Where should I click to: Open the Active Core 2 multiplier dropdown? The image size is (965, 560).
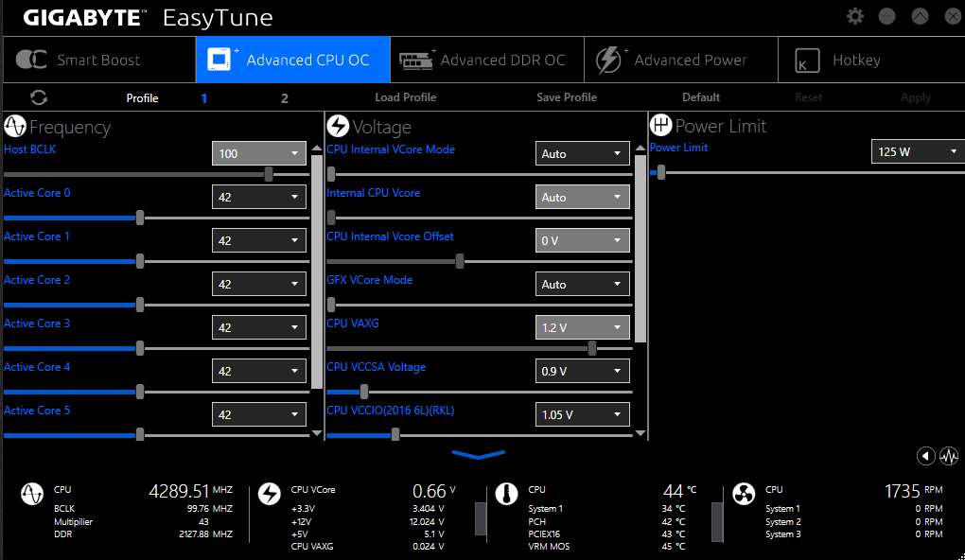click(258, 284)
